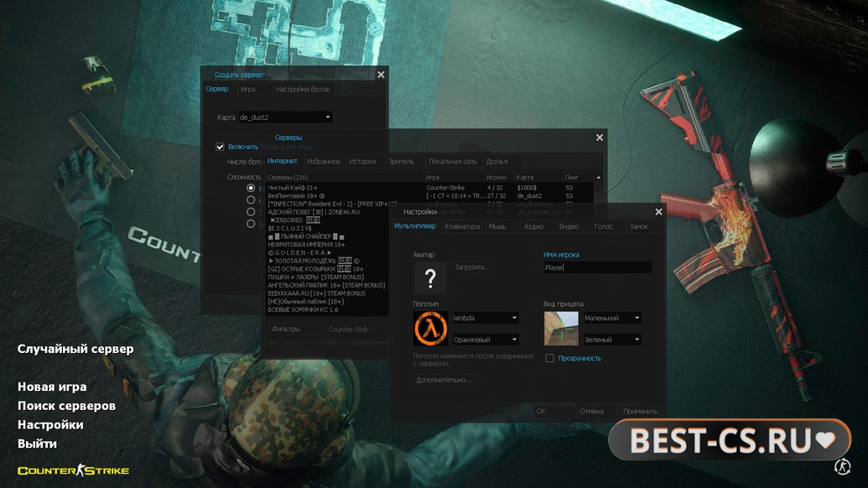Click the selected first Сложность radio button
Screen dimensions: 868x488
[x=251, y=188]
